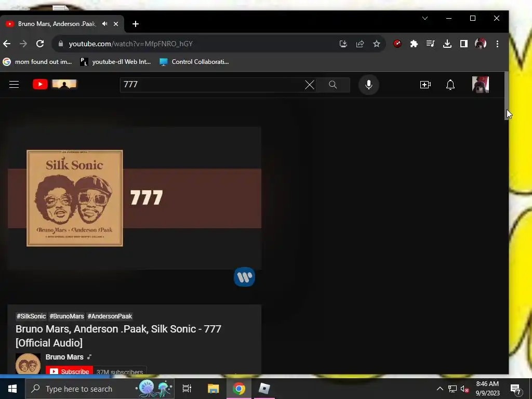Search with your voice microphone

[369, 85]
